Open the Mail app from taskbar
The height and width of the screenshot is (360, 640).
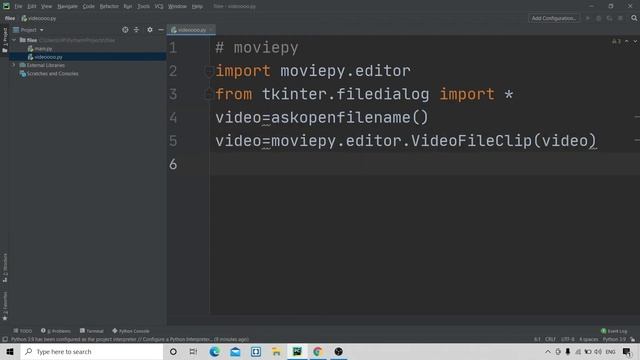pos(235,351)
